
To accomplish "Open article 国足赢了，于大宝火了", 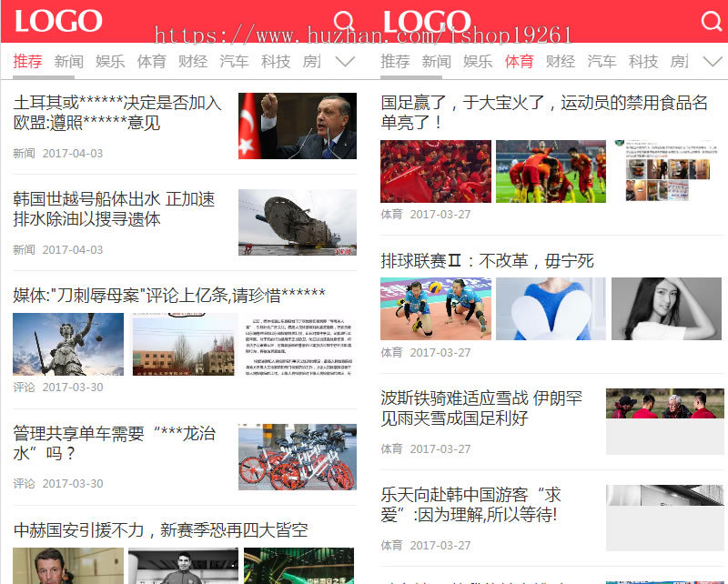I will (544, 113).
